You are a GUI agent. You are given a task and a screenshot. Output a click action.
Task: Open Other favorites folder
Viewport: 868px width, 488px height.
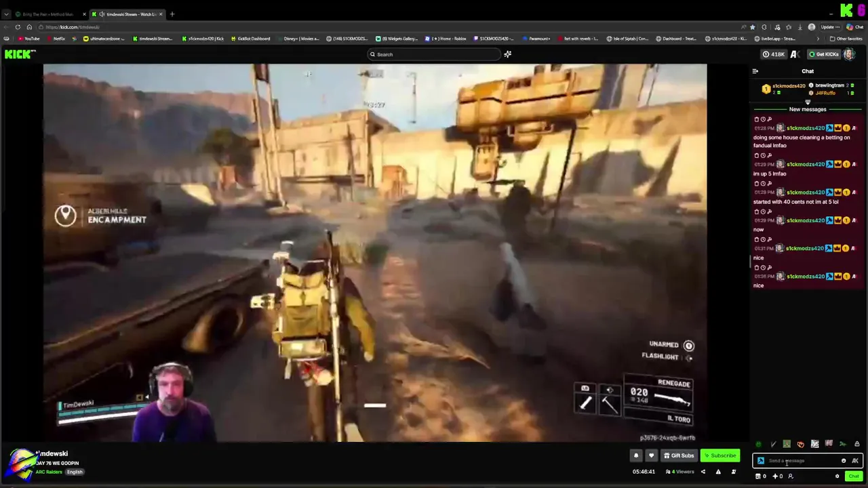click(846, 39)
